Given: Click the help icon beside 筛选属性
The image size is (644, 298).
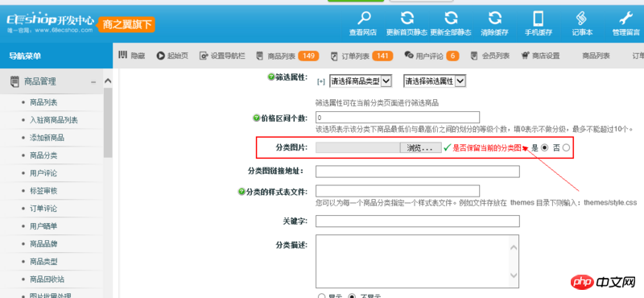Looking at the screenshot, I should (x=270, y=77).
